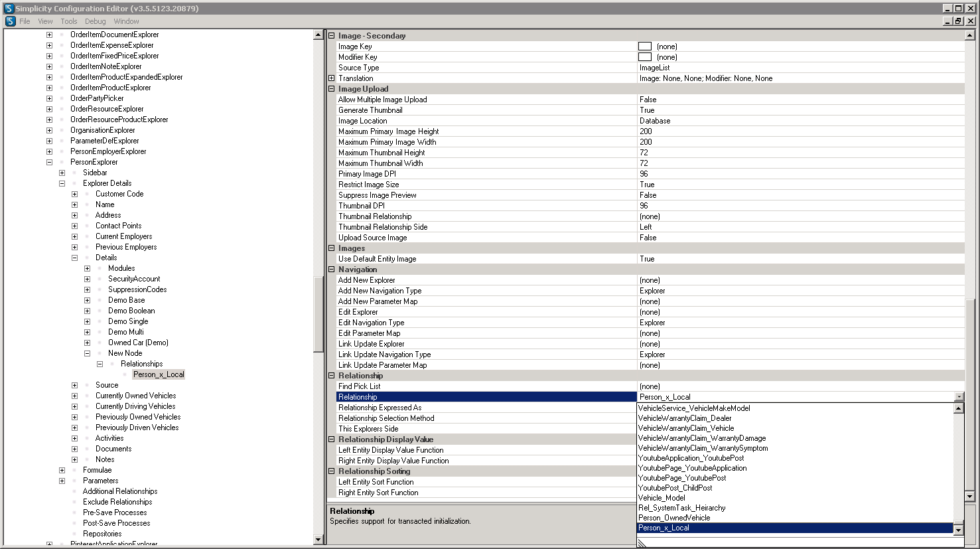Click property grid scroll down arrow
This screenshot has height=549, width=980.
[969, 496]
